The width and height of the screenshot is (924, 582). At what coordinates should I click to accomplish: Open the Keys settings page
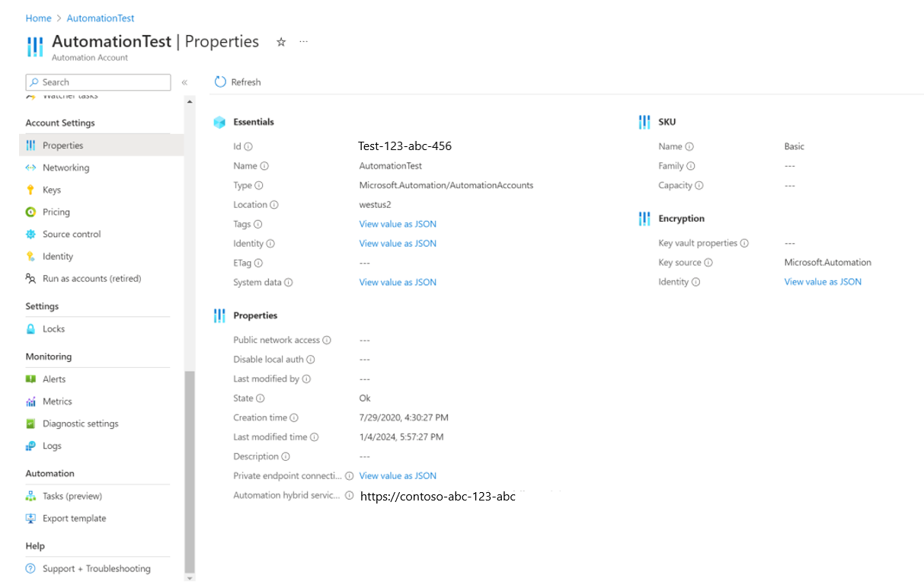[x=52, y=190]
